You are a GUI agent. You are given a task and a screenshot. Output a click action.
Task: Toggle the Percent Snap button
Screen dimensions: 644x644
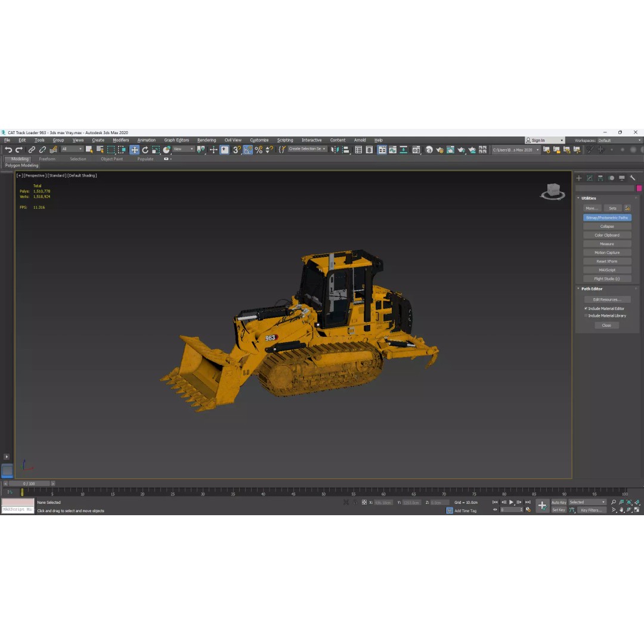pyautogui.click(x=258, y=150)
